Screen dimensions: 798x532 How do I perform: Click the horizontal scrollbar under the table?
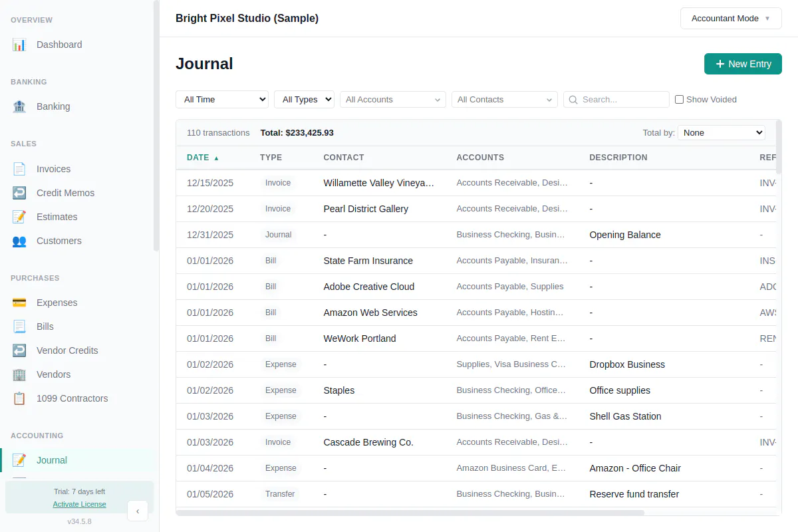coord(410,513)
